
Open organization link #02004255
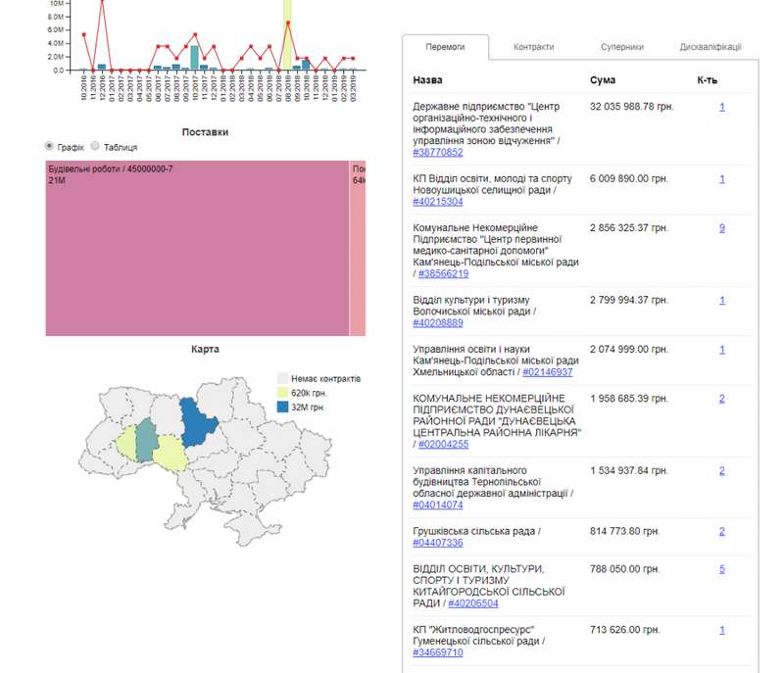441,444
